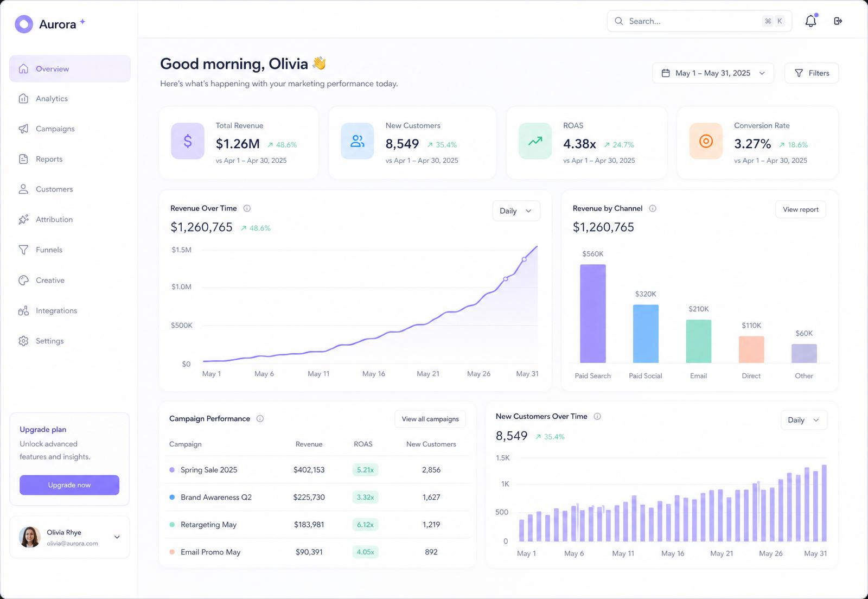Click the Paid Search purple bar
Image resolution: width=868 pixels, height=599 pixels.
(593, 314)
